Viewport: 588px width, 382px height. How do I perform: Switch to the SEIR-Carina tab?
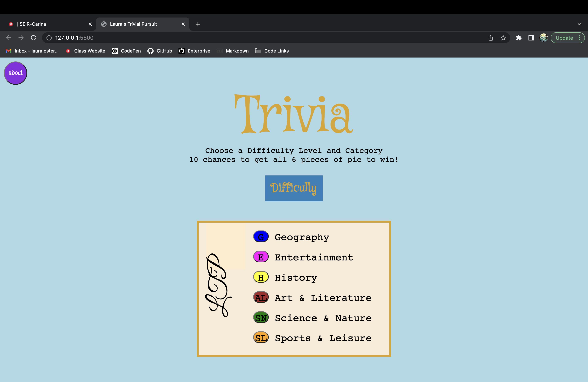tap(45, 24)
